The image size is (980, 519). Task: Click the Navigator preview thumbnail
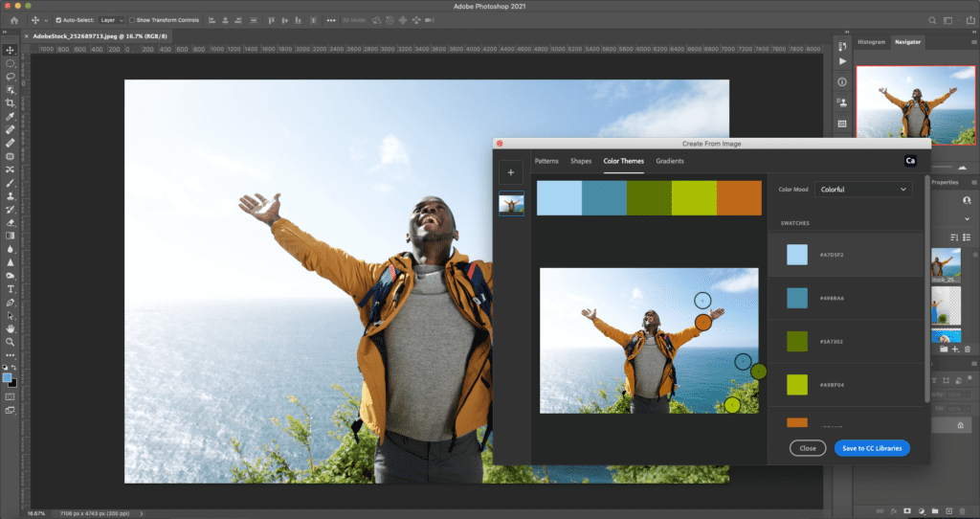point(916,105)
